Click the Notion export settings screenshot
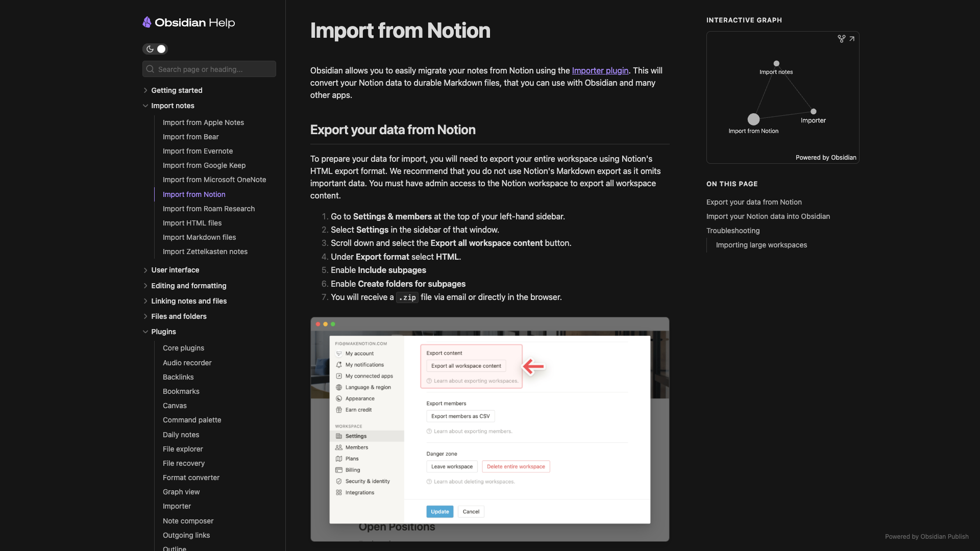This screenshot has height=551, width=980. [489, 429]
